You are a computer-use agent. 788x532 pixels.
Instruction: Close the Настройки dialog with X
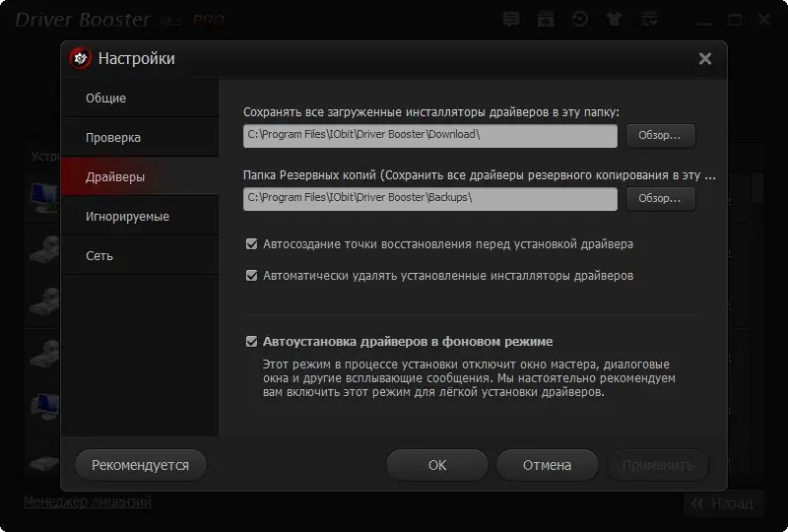pos(705,59)
